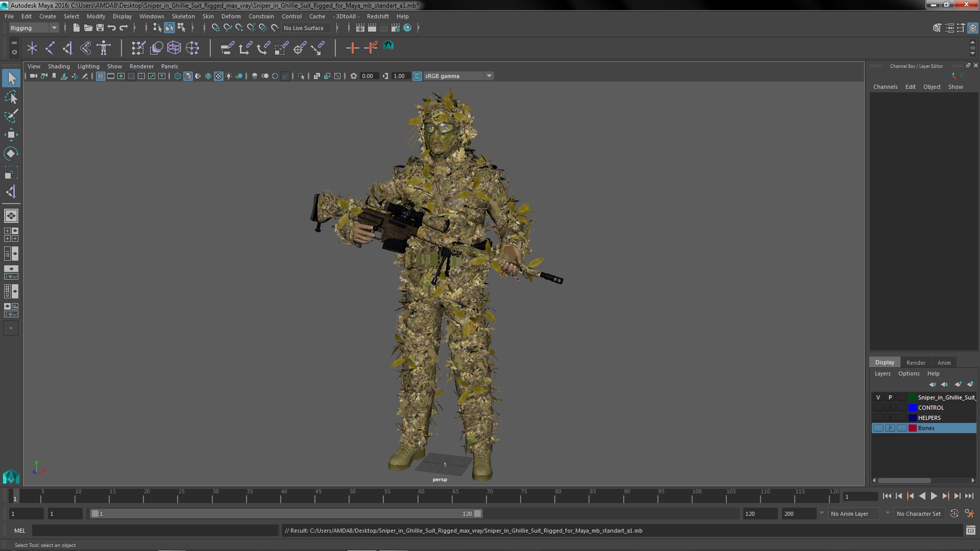Click the Set Key orange plus icon
The width and height of the screenshot is (980, 551).
pos(352,48)
